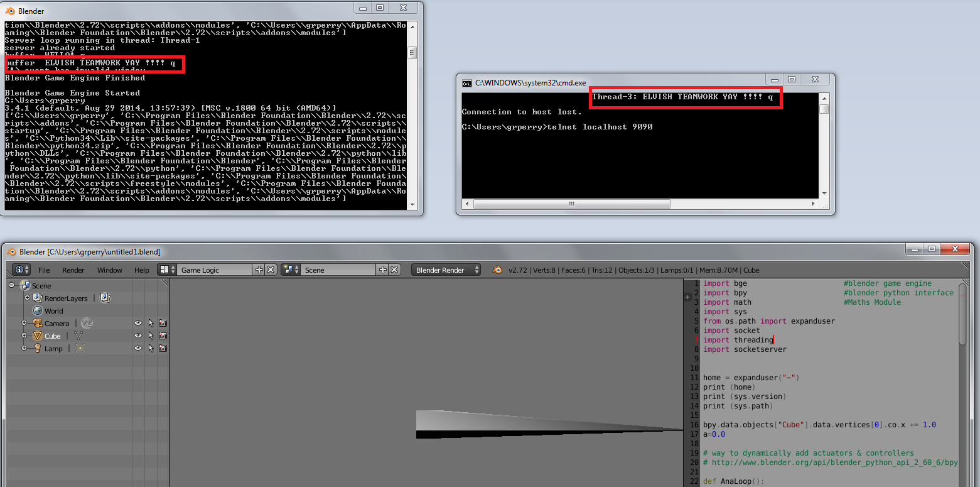Click the Lamp bulb icon in outliner

tap(38, 348)
